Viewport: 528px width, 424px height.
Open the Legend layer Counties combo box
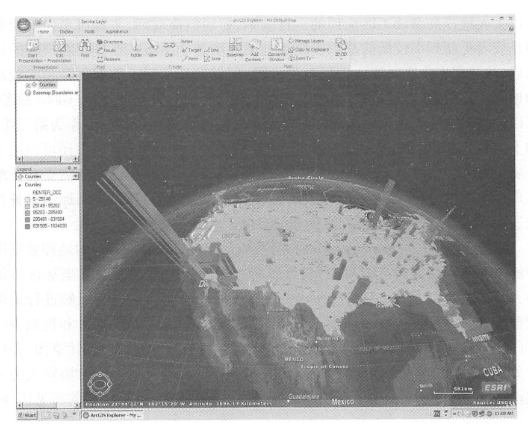click(47, 176)
